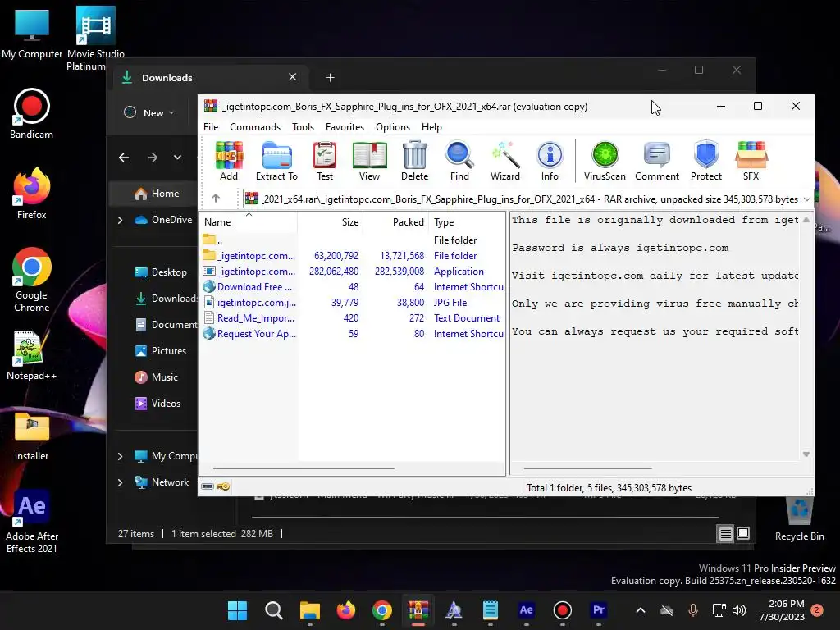This screenshot has width=840, height=630.
Task: Show hidden system tray icons
Action: tap(640, 610)
